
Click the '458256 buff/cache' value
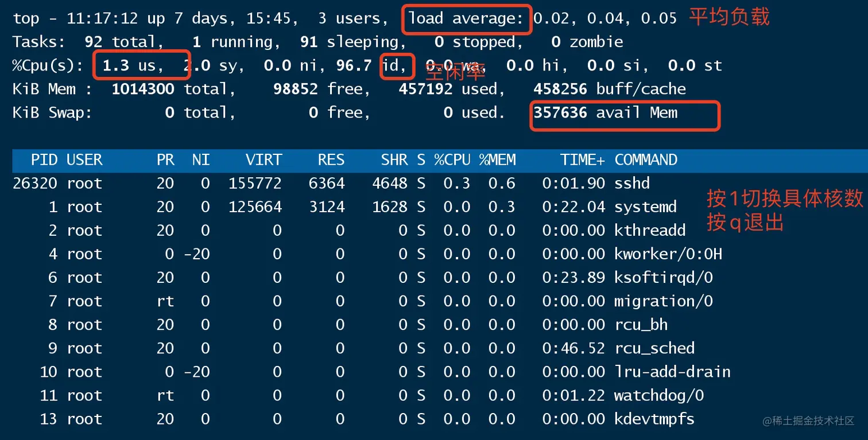click(610, 89)
